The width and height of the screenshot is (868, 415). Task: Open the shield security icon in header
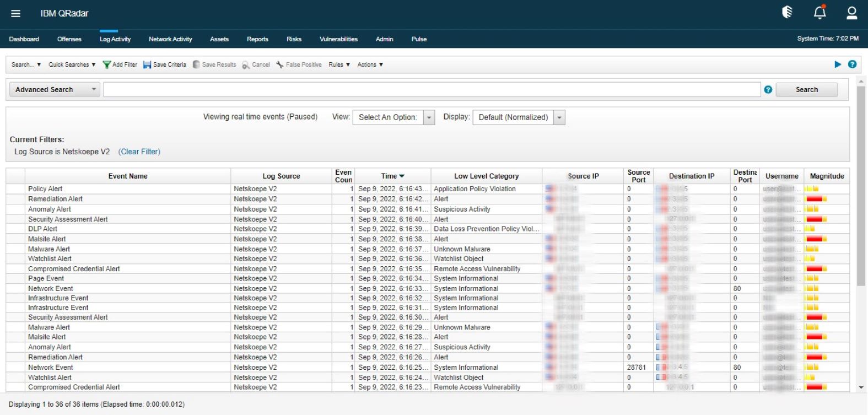[x=788, y=12]
